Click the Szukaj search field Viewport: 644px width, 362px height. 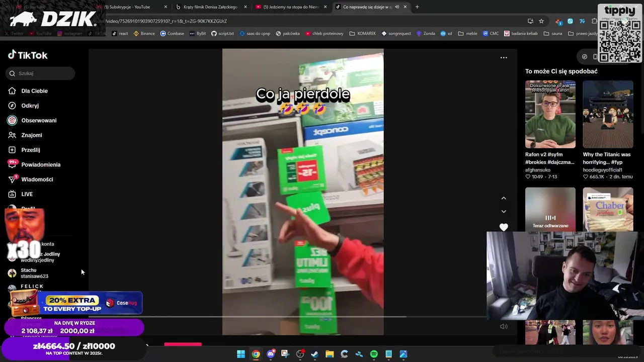coord(40,73)
